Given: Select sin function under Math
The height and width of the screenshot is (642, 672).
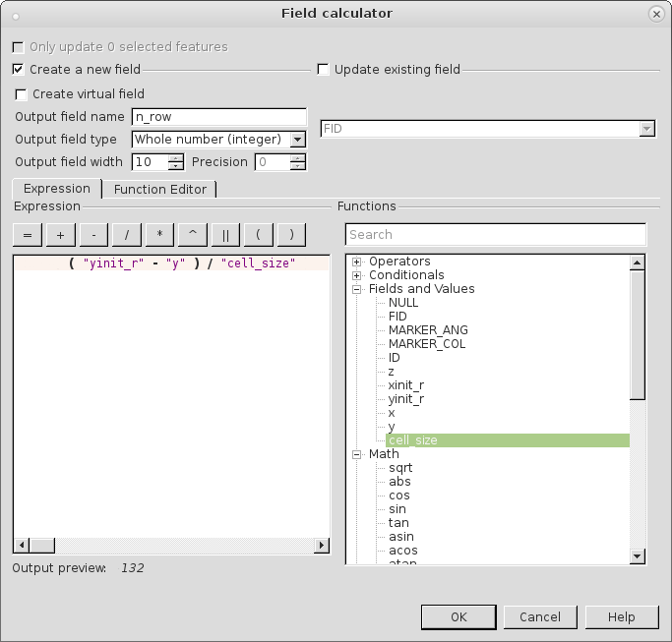Looking at the screenshot, I should click(x=397, y=509).
